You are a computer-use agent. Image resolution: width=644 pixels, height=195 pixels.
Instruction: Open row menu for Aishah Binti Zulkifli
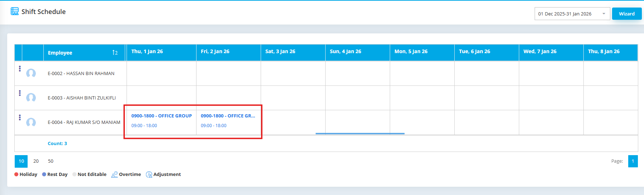pos(20,93)
